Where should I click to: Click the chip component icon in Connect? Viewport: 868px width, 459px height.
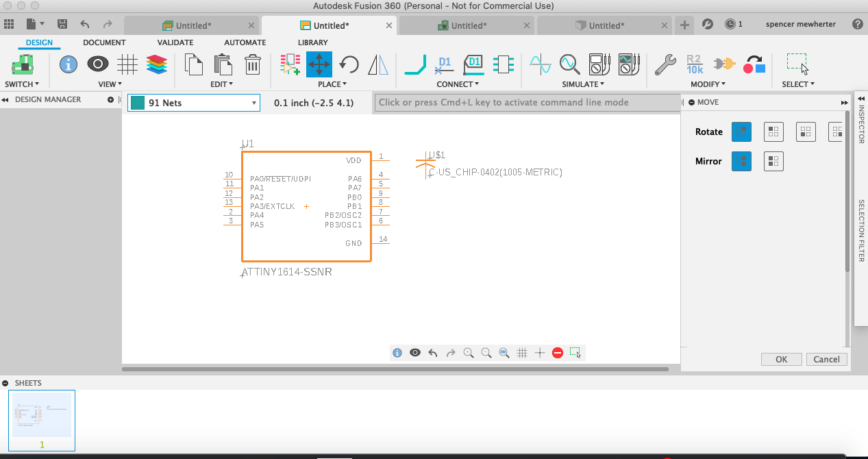[x=503, y=65]
